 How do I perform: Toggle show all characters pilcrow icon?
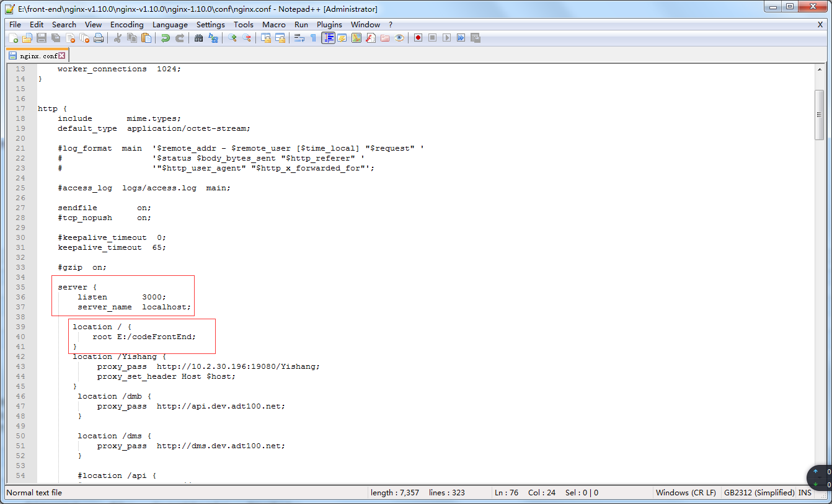314,38
